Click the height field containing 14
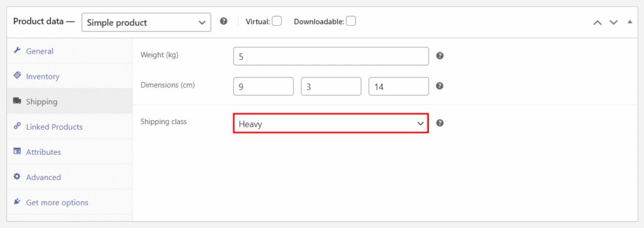Viewport: 644px width, 228px height. [399, 86]
